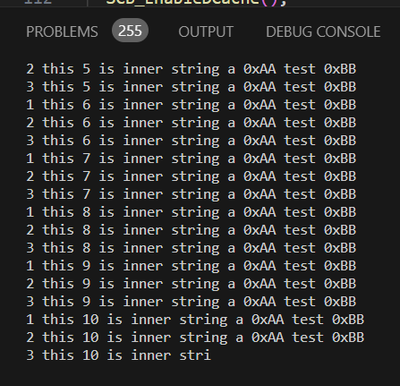This screenshot has width=400, height=386.
Task: Click output line '3 this 5 is inner string'
Action: pyautogui.click(x=191, y=87)
